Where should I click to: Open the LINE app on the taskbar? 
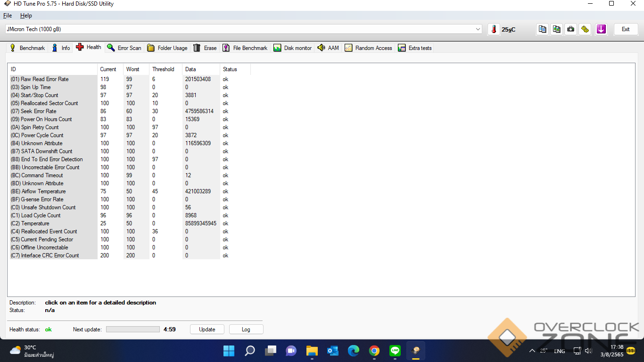395,351
